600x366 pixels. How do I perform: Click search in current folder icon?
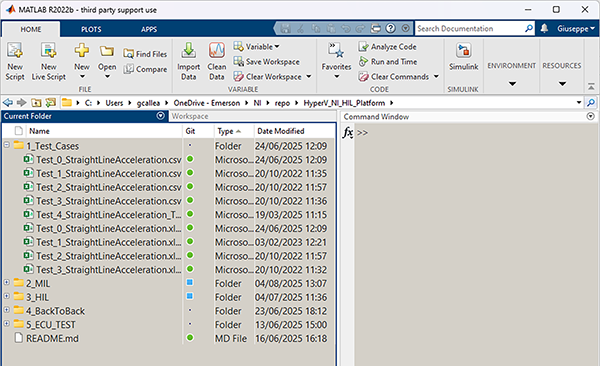pos(591,103)
